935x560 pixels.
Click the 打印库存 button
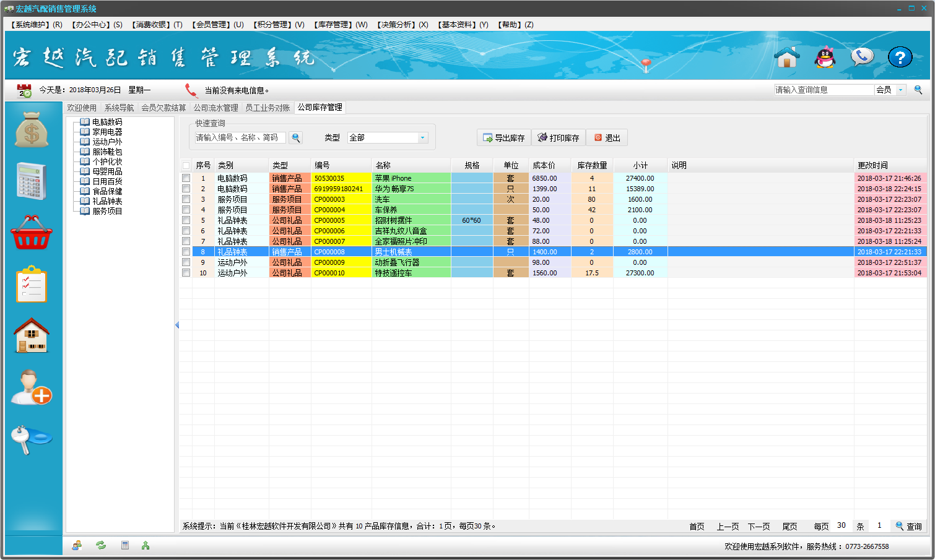pyautogui.click(x=558, y=137)
